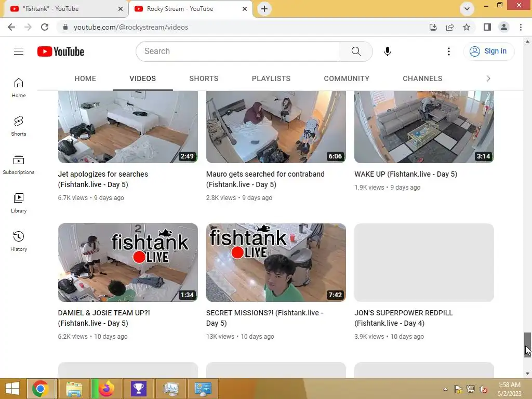The image size is (532, 399).
Task: Click the YouTube logo
Action: tap(61, 51)
